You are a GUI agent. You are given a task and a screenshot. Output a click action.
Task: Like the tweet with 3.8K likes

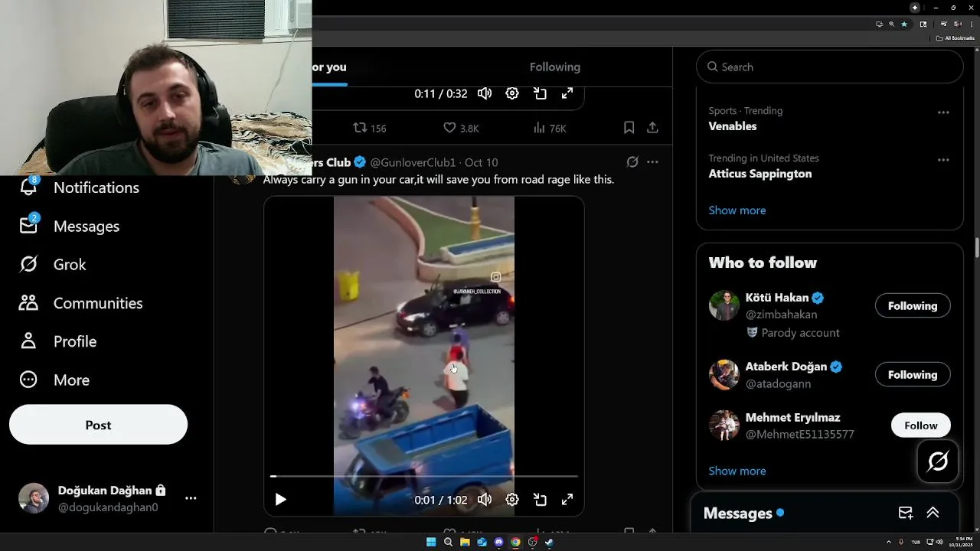pos(461,128)
